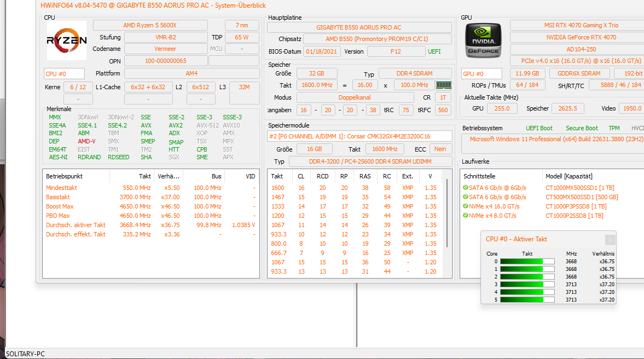This screenshot has width=644, height=359.
Task: Click the BIOS Version field F12
Action: pyautogui.click(x=396, y=52)
